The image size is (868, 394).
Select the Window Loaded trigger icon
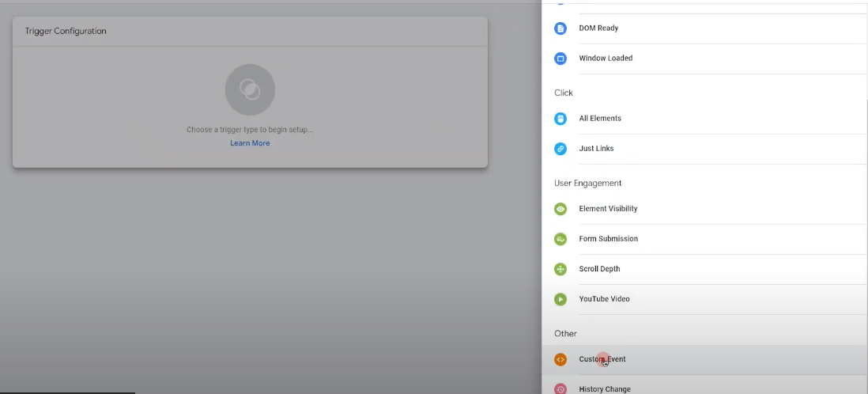coord(560,59)
